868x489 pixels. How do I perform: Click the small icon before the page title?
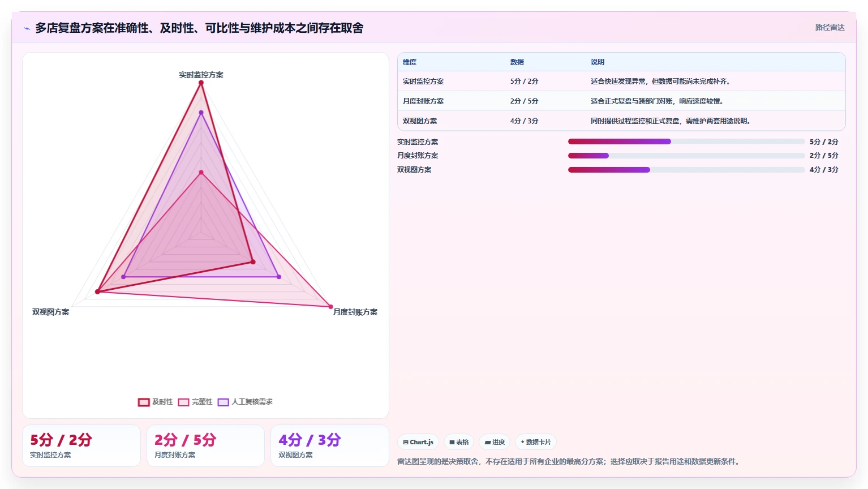click(27, 28)
